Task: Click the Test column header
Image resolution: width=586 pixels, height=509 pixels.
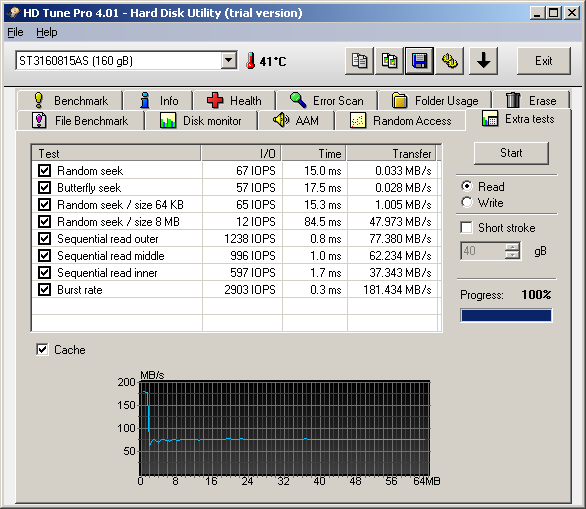Action: click(x=116, y=154)
